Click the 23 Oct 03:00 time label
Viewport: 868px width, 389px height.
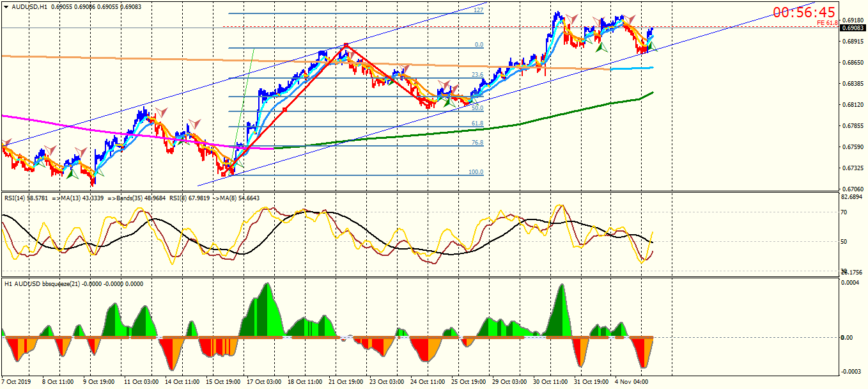(387, 382)
